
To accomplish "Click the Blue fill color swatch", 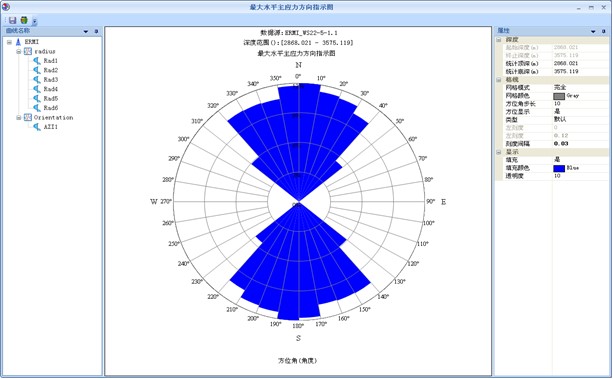I will 559,168.
